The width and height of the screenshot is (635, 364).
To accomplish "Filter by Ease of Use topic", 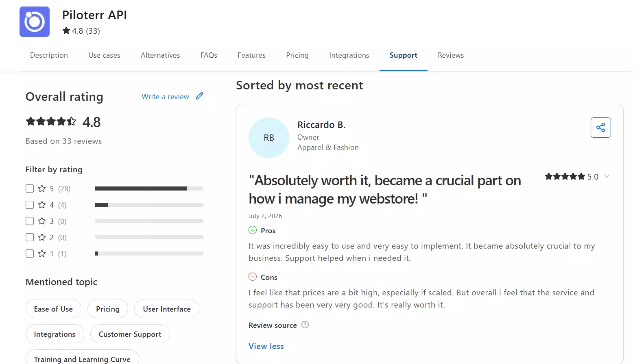I will tap(53, 309).
